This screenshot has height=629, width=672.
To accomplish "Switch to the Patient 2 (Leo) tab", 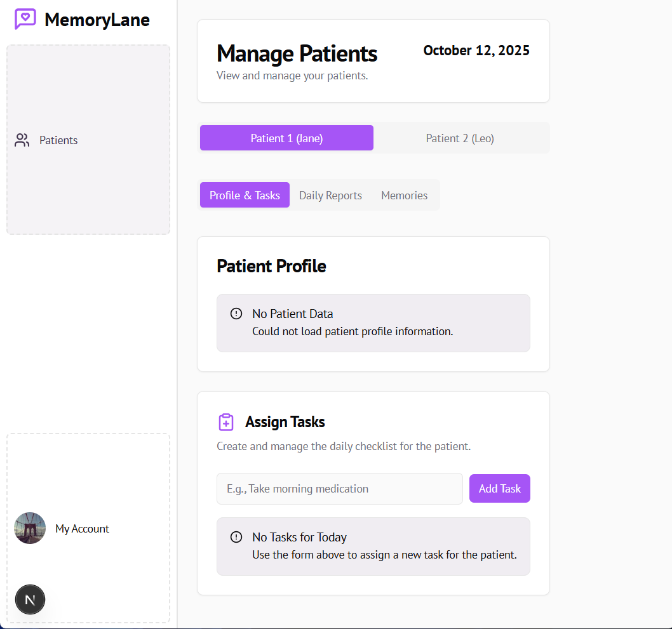I will pyautogui.click(x=460, y=138).
